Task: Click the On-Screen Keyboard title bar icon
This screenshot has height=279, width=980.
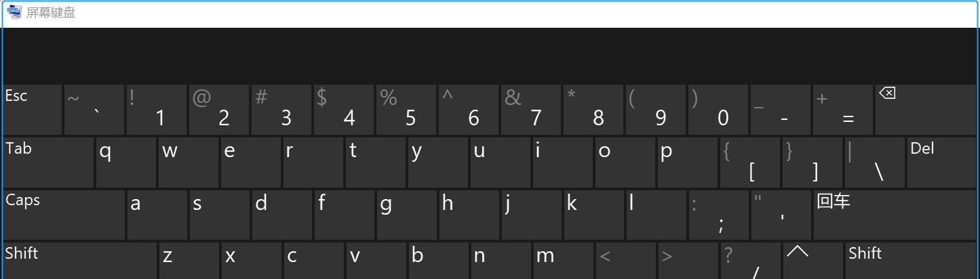Action: point(14,12)
